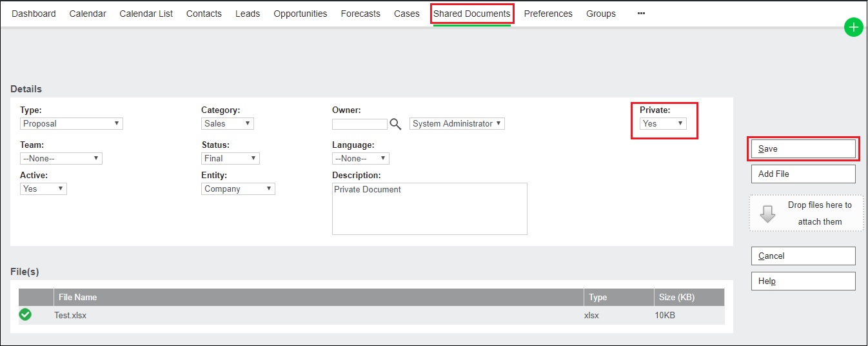Click inside the Description text box
This screenshot has width=868, height=346.
tap(429, 209)
